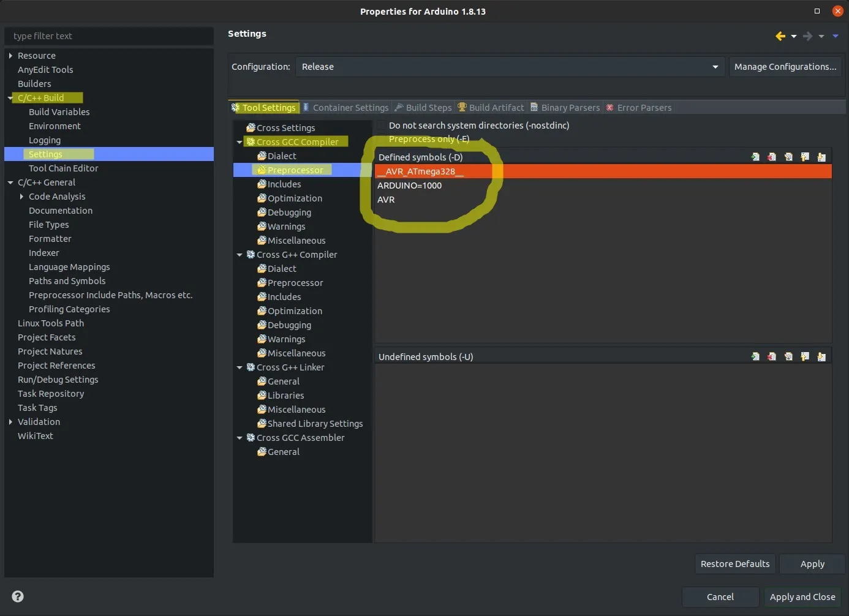849x616 pixels.
Task: Move undefined symbol down
Action: 821,357
